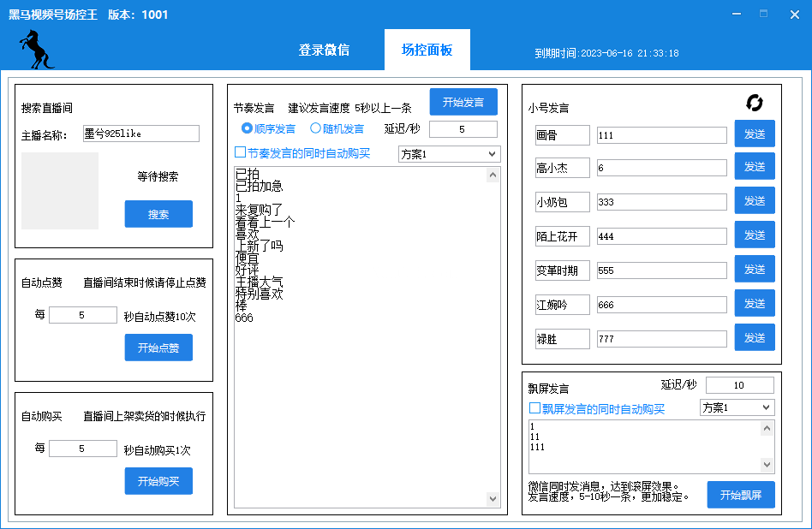Open the 方案1 dropdown in 飘屏发言 panel
This screenshot has height=529, width=812.
(x=737, y=407)
